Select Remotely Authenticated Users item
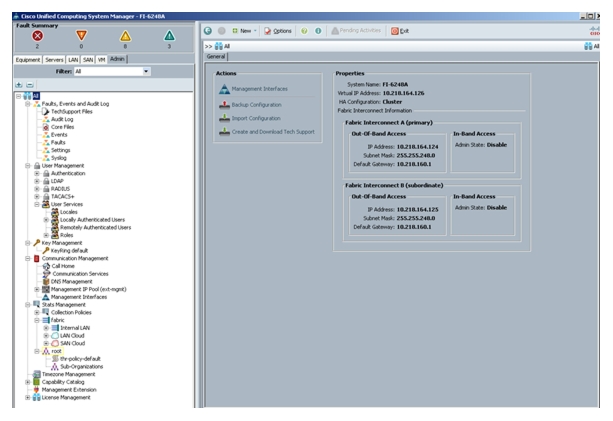Image resolution: width=613 pixels, height=421 pixels. pos(96,228)
